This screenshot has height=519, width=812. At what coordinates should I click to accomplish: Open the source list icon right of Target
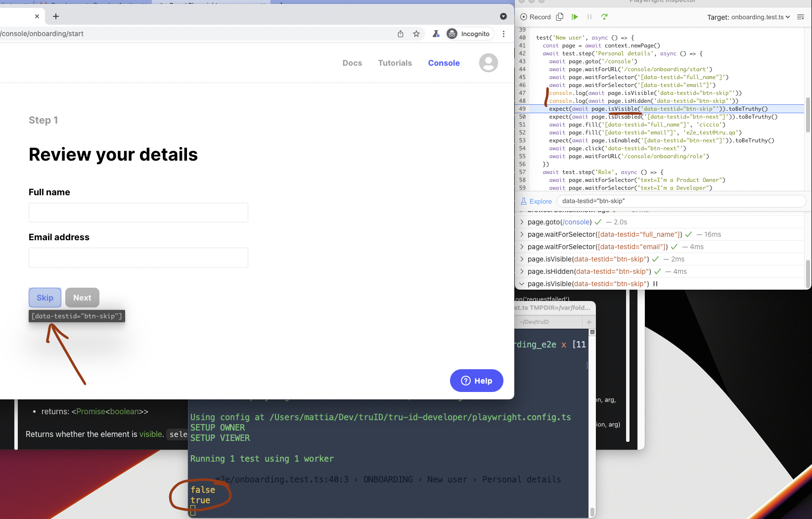pos(801,16)
